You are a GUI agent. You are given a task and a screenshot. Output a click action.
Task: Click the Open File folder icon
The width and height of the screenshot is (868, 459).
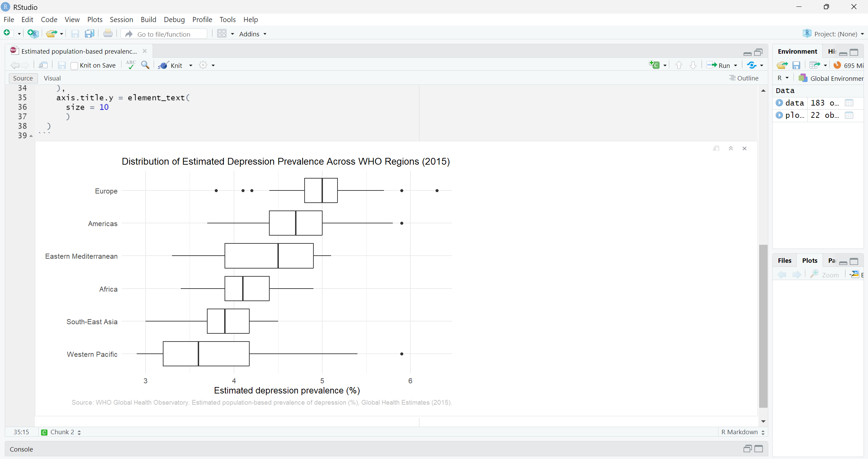52,33
